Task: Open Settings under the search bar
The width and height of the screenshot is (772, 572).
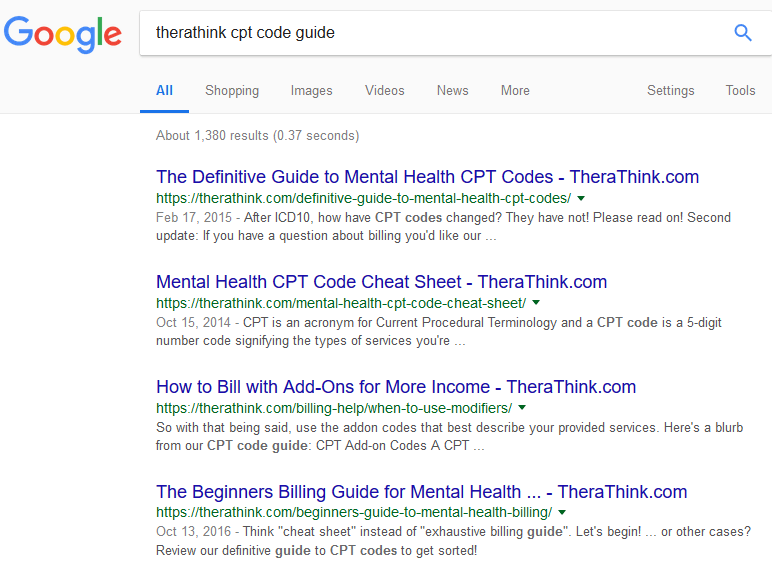Action: [671, 91]
